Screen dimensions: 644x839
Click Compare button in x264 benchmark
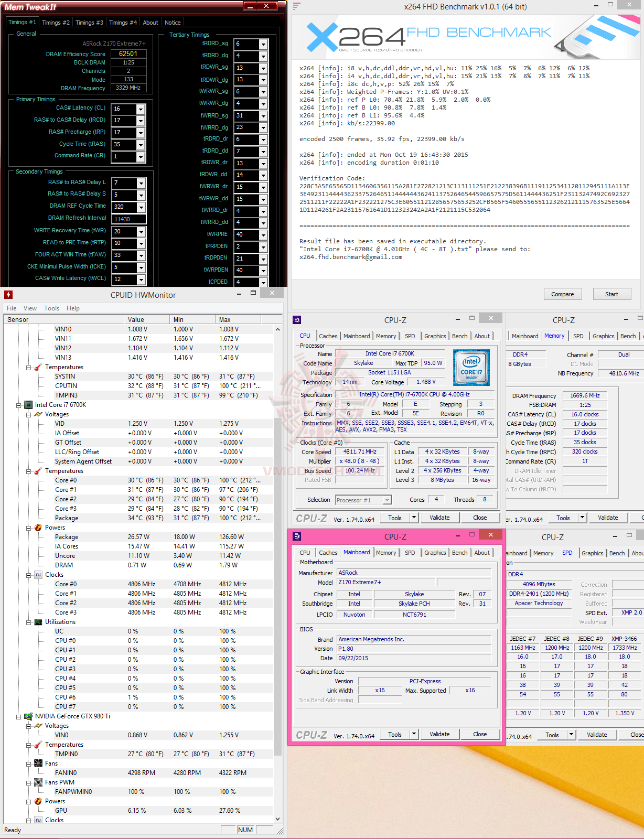click(x=563, y=294)
